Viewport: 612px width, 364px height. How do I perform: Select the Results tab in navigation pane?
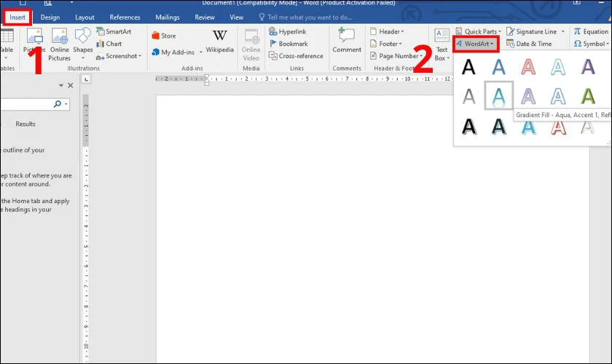coord(25,124)
